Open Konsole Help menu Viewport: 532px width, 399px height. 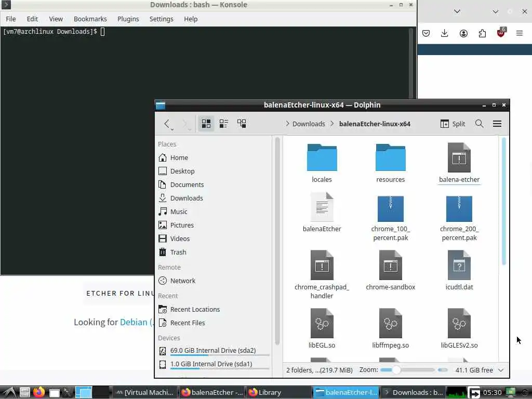[x=191, y=19]
